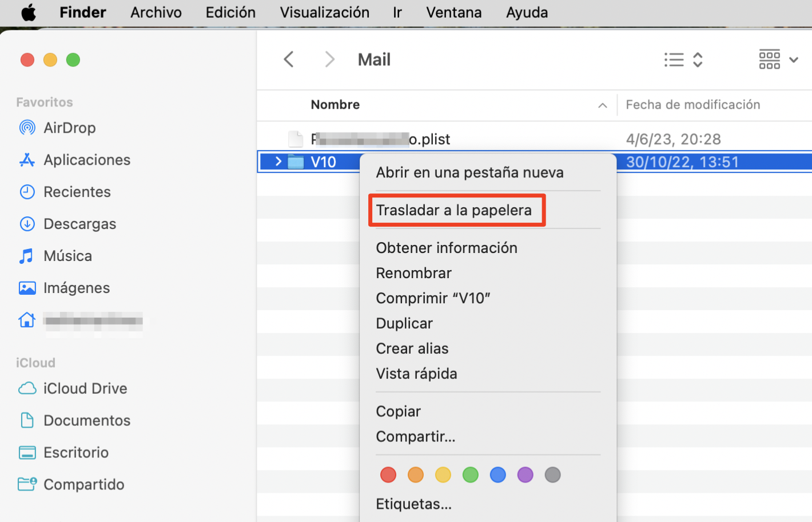Apply the red tag color
The width and height of the screenshot is (812, 522).
(x=388, y=474)
